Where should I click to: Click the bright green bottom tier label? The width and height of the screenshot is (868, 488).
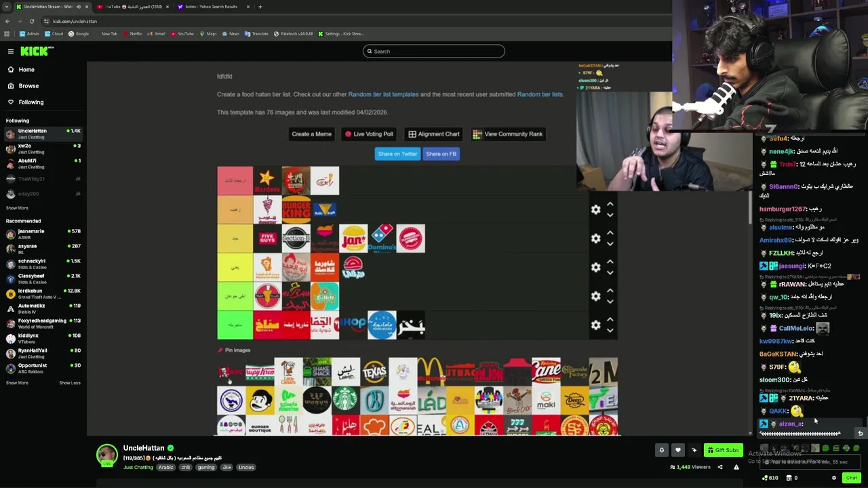(x=235, y=325)
